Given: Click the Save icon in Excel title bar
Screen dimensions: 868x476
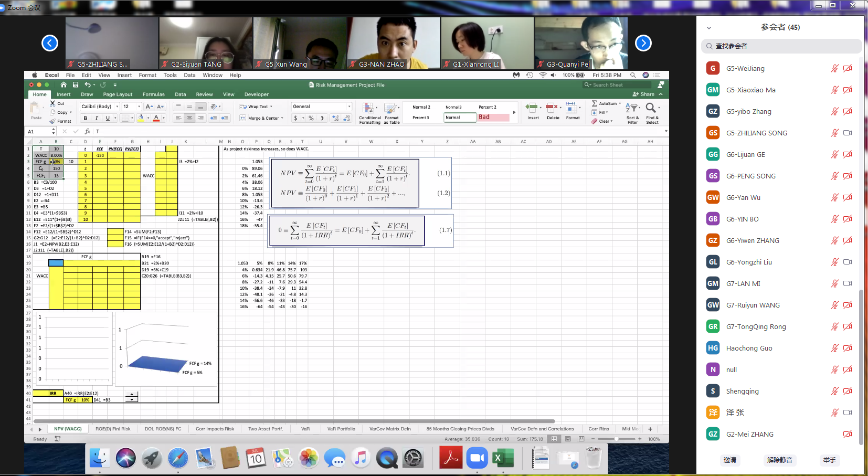Looking at the screenshot, I should click(x=76, y=85).
